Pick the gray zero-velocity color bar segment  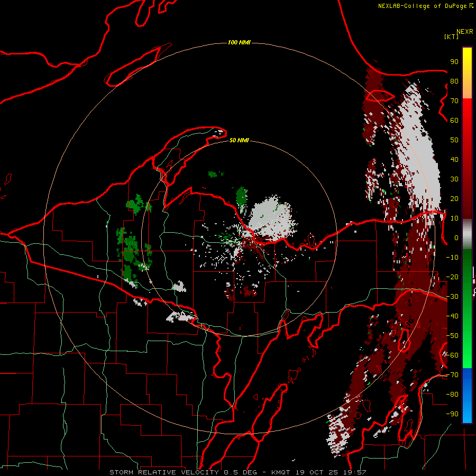(x=467, y=234)
